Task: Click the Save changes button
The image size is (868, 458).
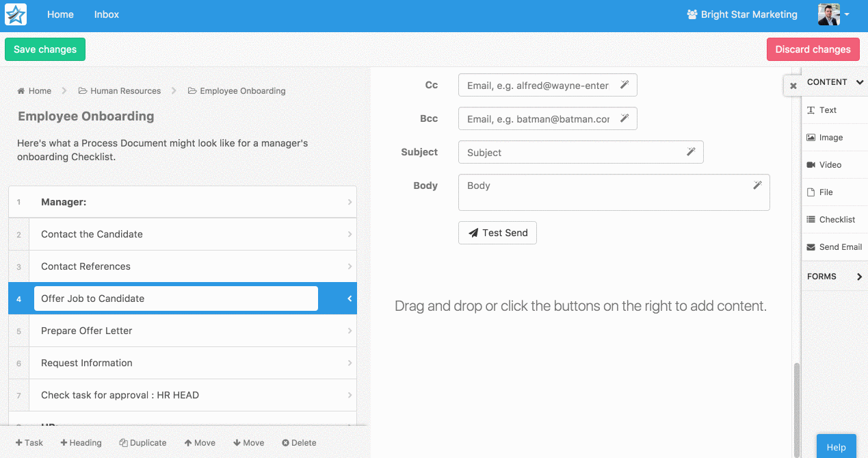Action: pos(45,49)
